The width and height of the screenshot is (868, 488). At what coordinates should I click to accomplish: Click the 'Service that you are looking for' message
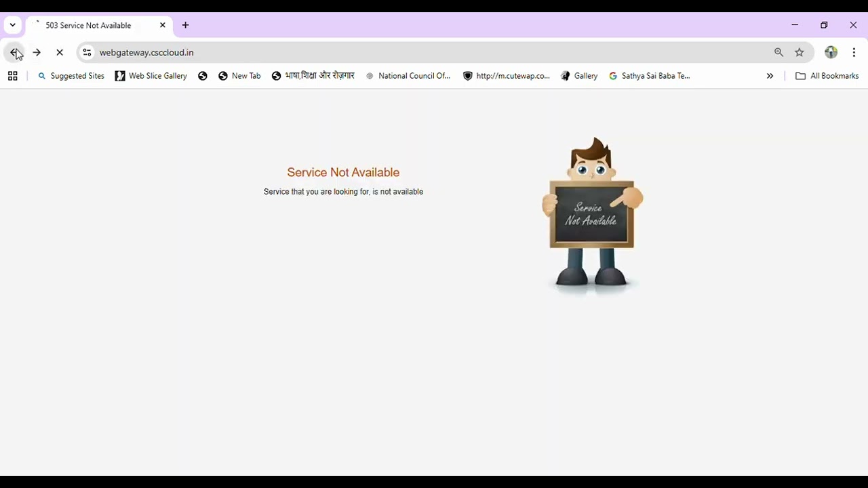click(x=343, y=192)
